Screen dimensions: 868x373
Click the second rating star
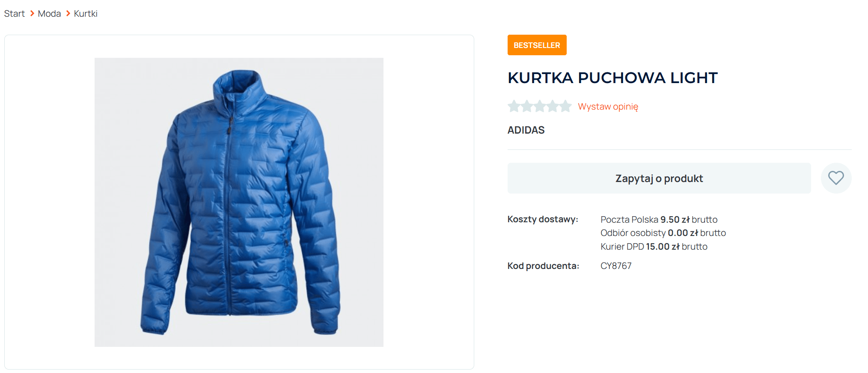[x=527, y=106]
